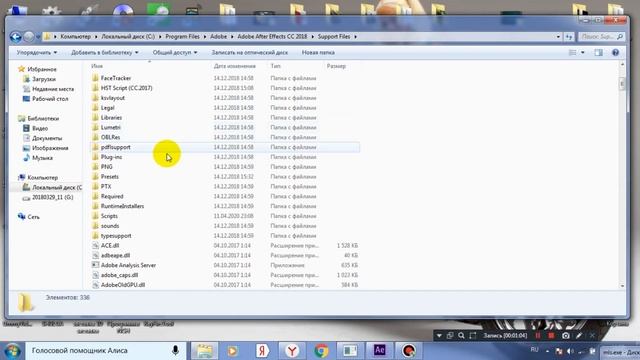Open drive 20180329_11 (G:) in navigation pane

click(x=52, y=197)
